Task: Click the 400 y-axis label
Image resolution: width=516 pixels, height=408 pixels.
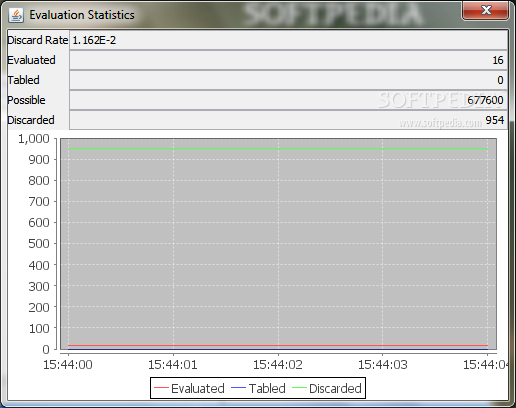Action: pyautogui.click(x=39, y=266)
